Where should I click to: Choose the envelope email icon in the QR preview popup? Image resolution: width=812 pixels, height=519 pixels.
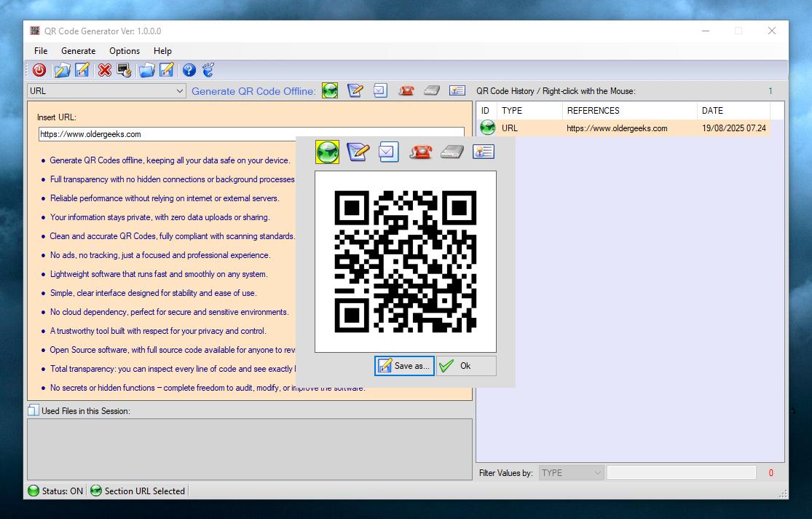[x=388, y=152]
